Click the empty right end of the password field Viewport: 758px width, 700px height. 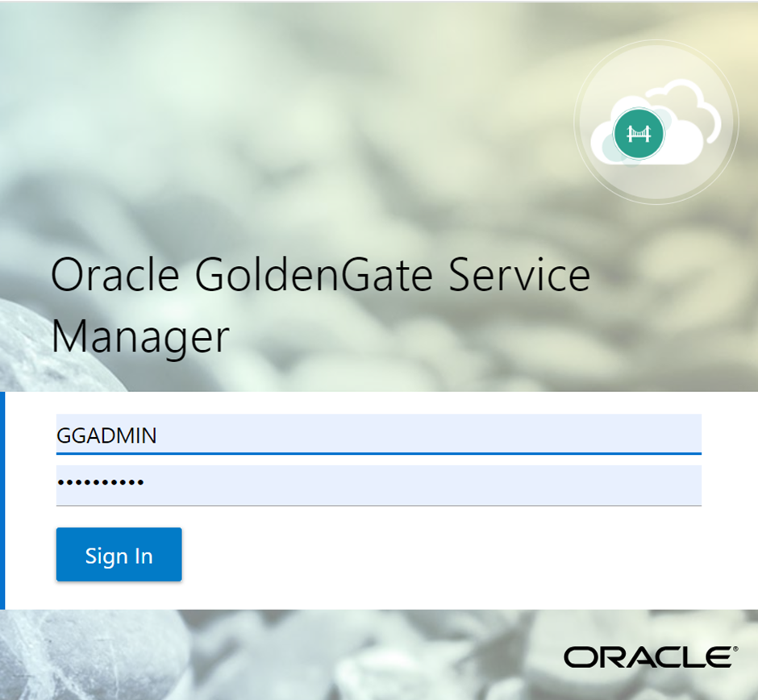tap(645, 485)
